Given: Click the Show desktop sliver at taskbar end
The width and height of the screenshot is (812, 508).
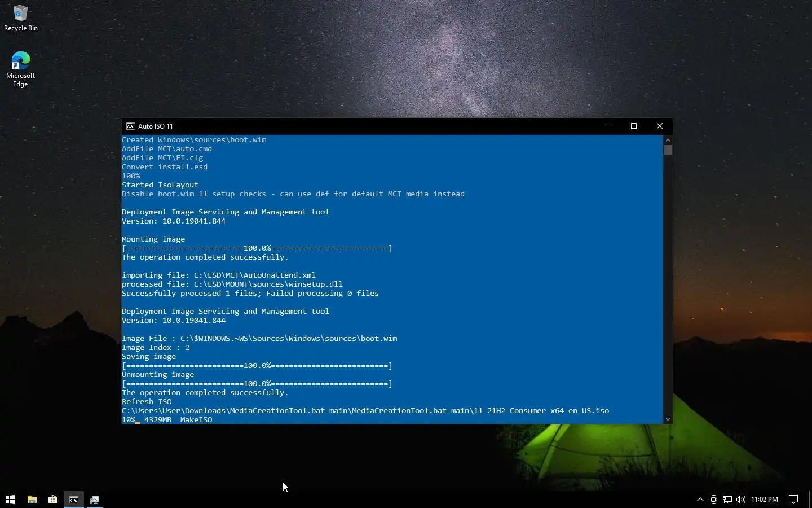Looking at the screenshot, I should point(810,500).
